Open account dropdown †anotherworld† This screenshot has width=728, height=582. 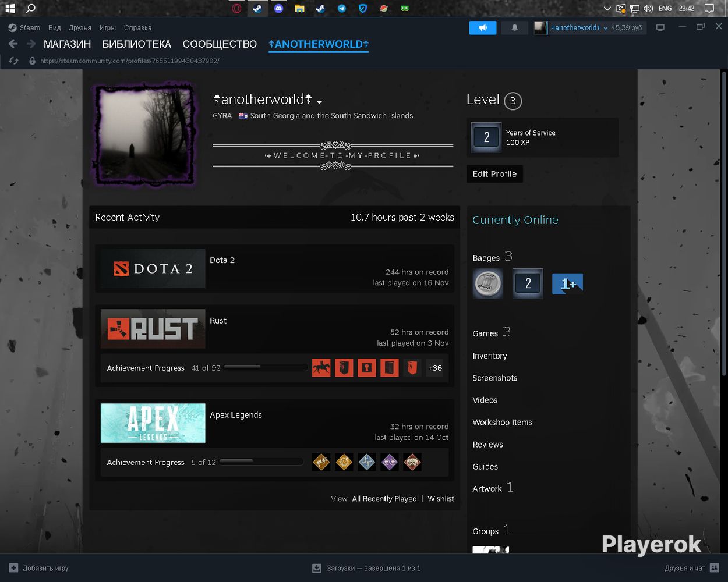pos(579,27)
